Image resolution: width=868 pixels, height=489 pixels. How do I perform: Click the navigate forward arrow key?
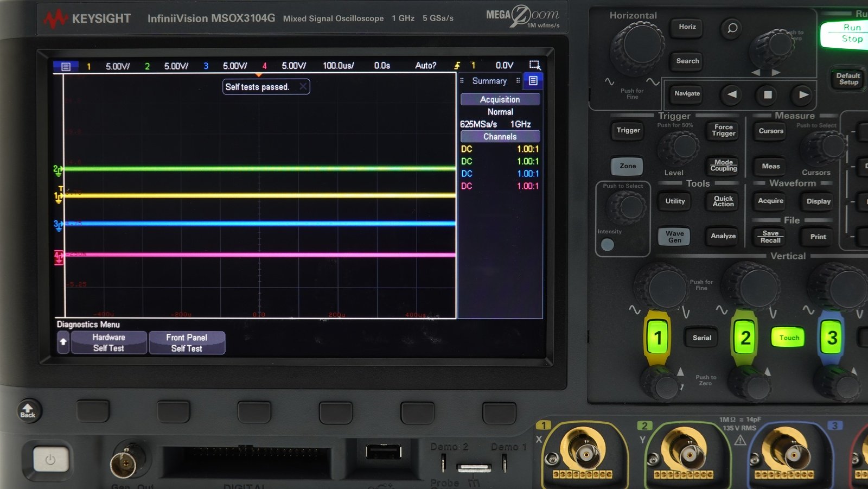(803, 94)
